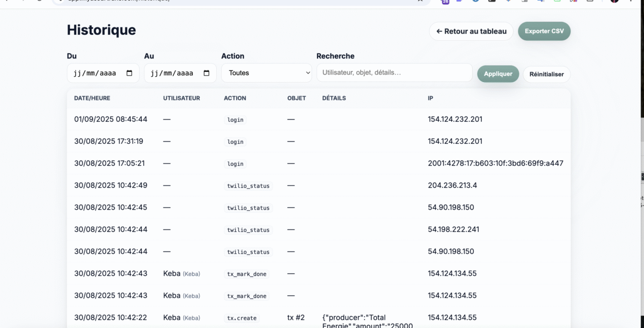
Task: Click the Au date field text
Action: tap(173, 73)
